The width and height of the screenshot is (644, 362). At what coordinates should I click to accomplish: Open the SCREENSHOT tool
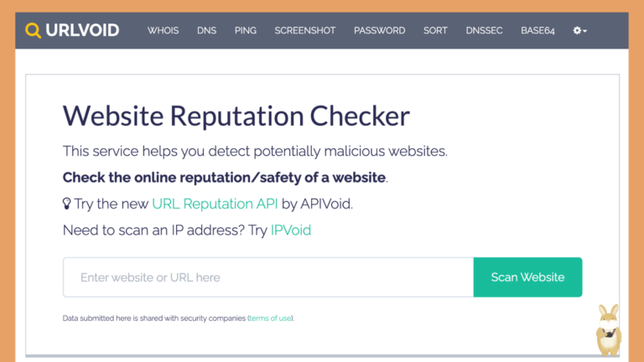(x=305, y=30)
